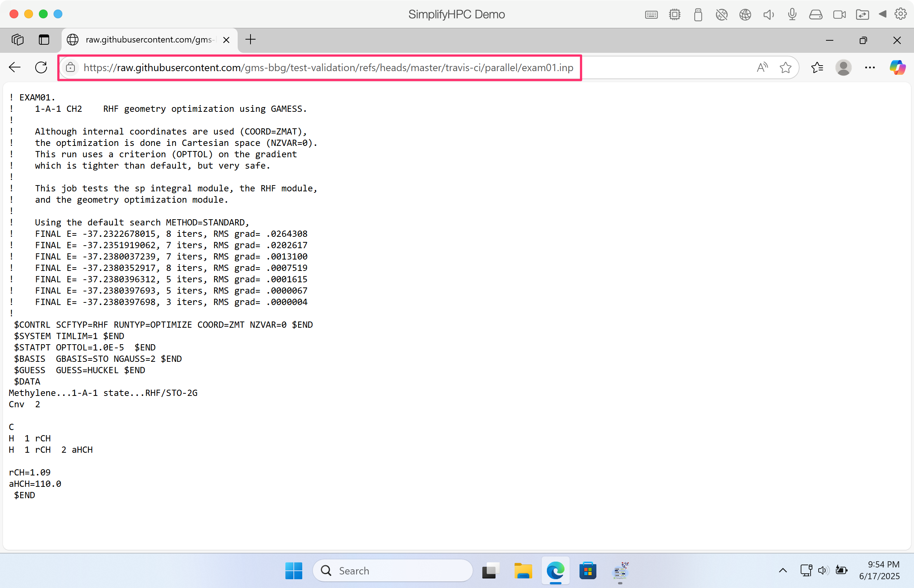Toggle sound icon in demo titlebar
Image resolution: width=914 pixels, height=588 pixels.
[x=768, y=15]
